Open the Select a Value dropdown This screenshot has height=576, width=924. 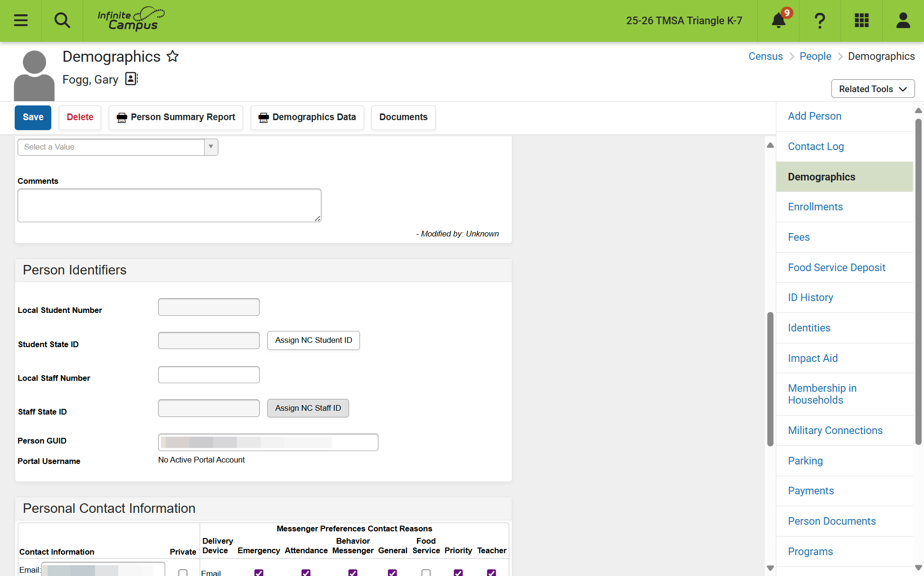[x=118, y=147]
